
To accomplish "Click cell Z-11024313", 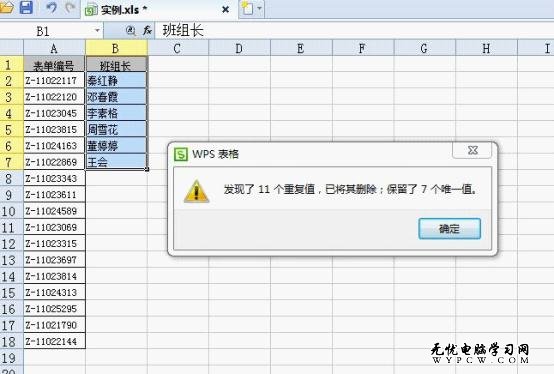I will point(54,293).
